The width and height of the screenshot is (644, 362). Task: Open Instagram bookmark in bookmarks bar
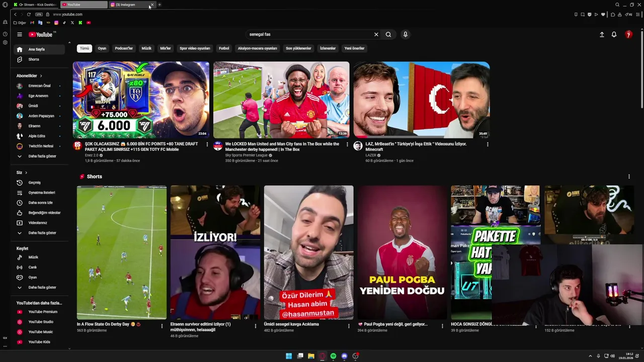(56, 23)
